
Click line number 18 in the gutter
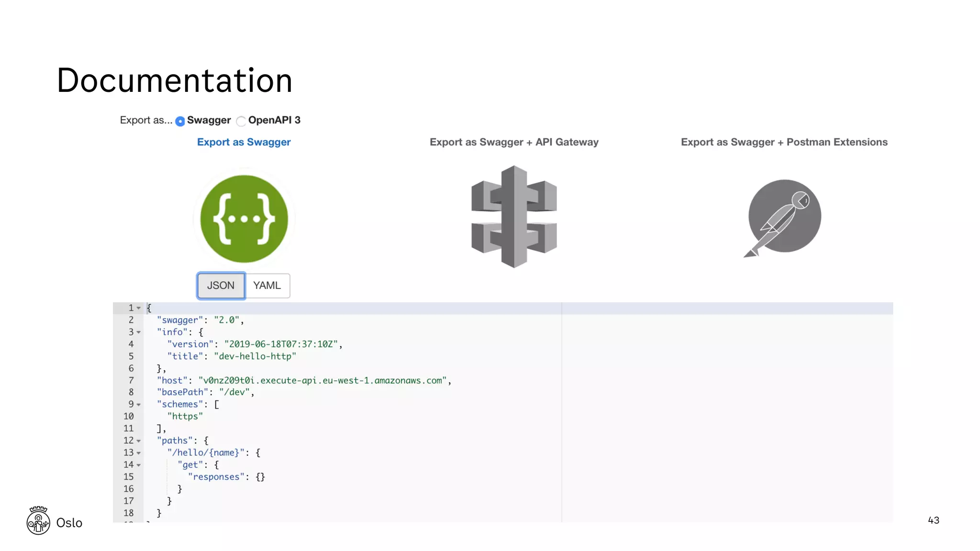129,513
